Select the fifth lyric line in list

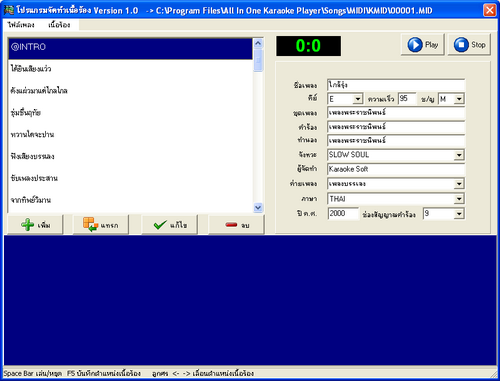click(x=130, y=135)
